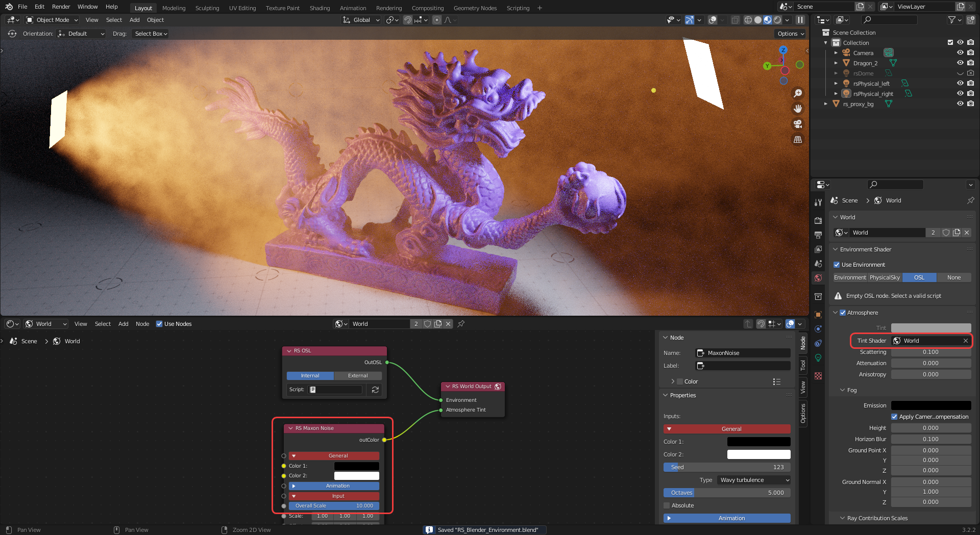Toggle Collection exclude checkbox in the outliner

[x=950, y=42]
